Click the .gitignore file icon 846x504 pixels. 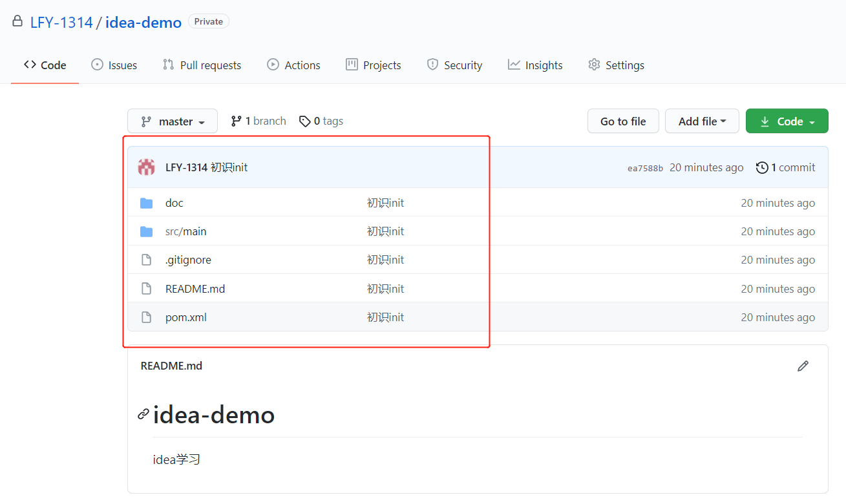[x=147, y=260]
